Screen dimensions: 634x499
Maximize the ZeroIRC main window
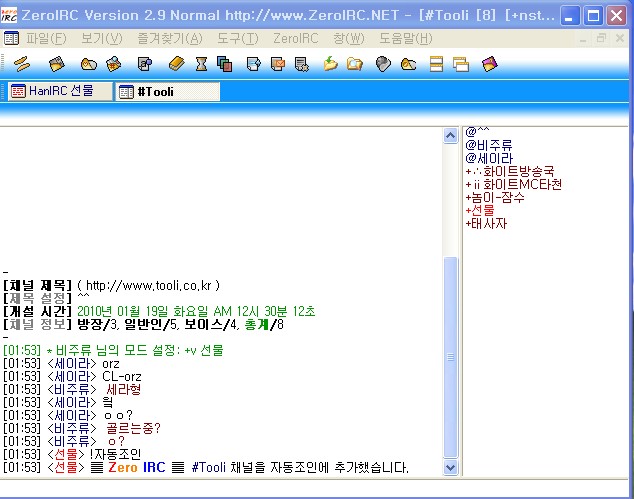coord(593,16)
